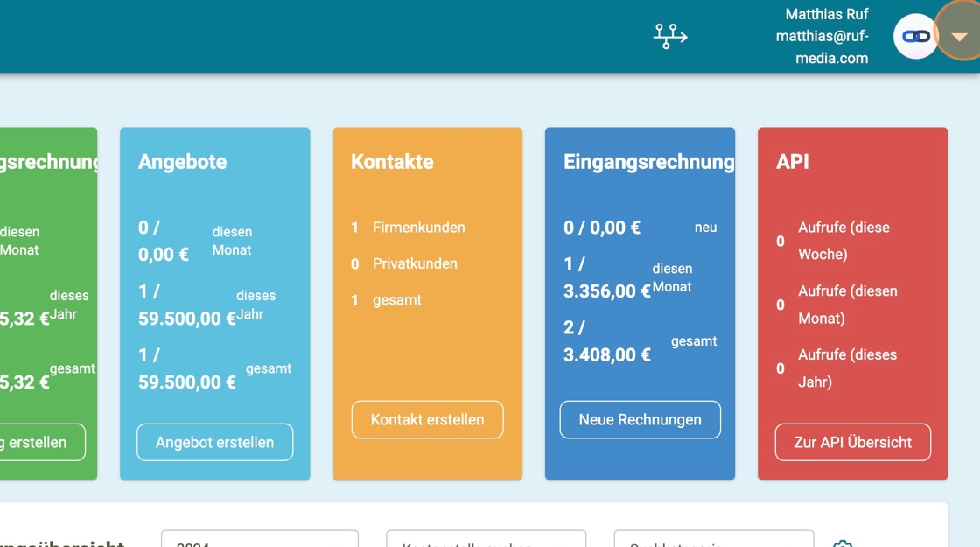Screen dimensions: 980x547
Task: Click Eingangsrechnung gesamt 3.408,00 € value
Action: [607, 341]
